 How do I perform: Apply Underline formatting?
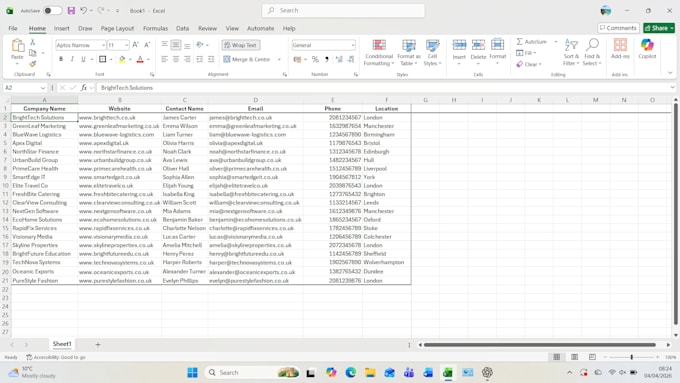(x=83, y=59)
